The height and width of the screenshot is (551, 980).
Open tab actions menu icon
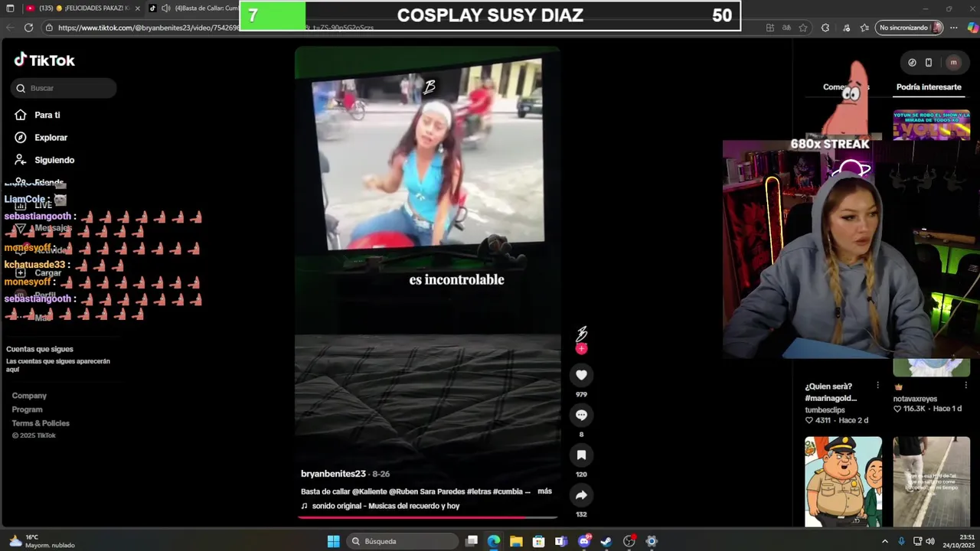[10, 8]
